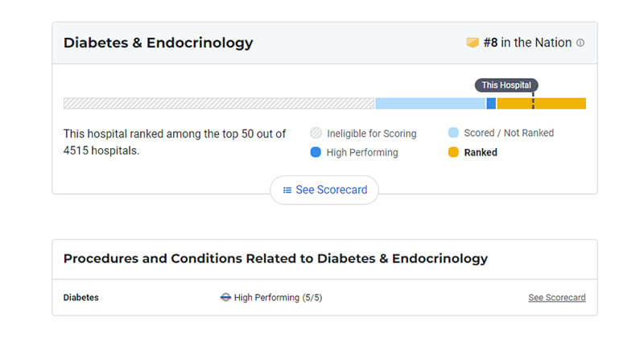This screenshot has width=644, height=346.
Task: Click the info icon beside #8 in the Nation
Action: [x=580, y=43]
